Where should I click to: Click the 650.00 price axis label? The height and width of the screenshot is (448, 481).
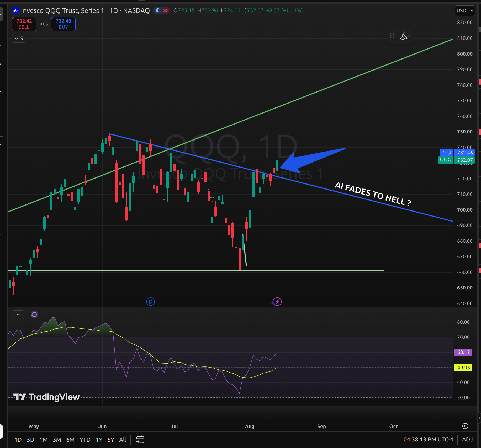[x=465, y=288]
